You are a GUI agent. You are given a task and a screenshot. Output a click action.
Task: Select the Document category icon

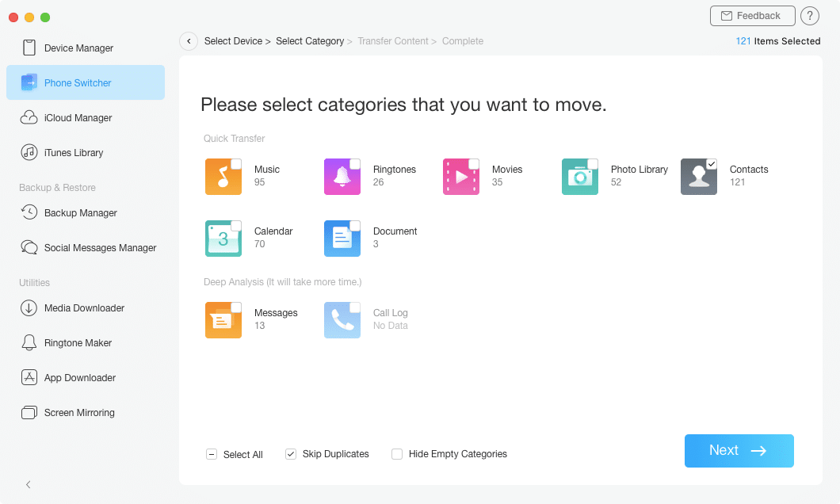click(x=342, y=239)
